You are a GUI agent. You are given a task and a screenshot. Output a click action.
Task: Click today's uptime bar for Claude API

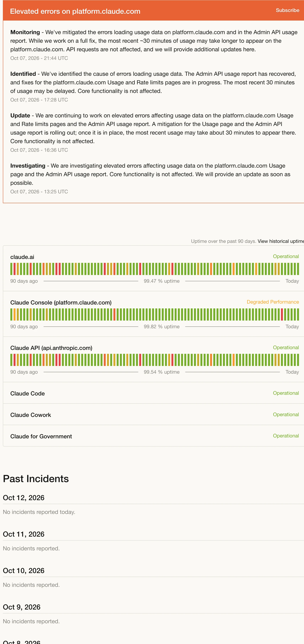click(x=298, y=360)
